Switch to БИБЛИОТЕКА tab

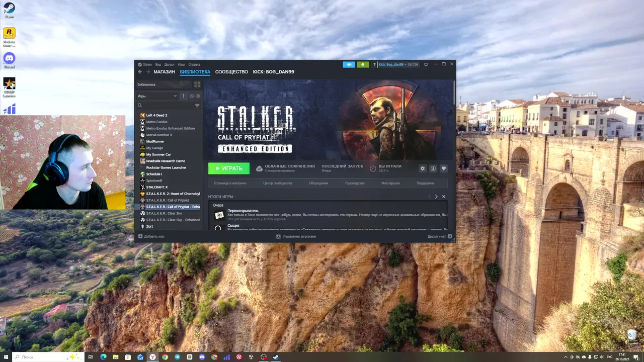(195, 72)
